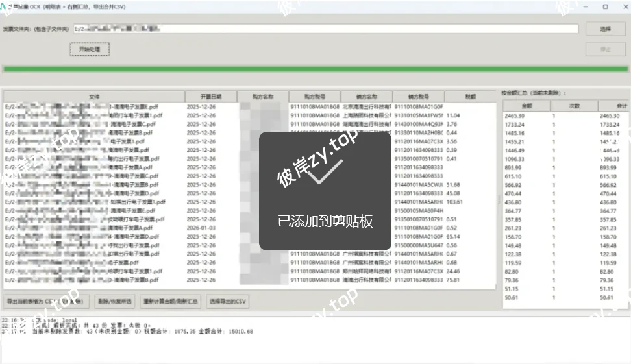Select the row with tax 3.56

pos(249,141)
